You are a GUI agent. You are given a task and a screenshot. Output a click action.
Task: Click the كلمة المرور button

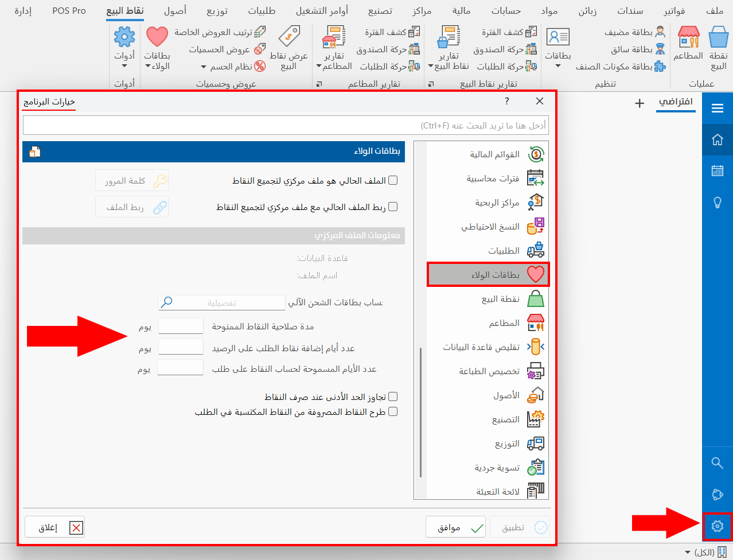[131, 180]
